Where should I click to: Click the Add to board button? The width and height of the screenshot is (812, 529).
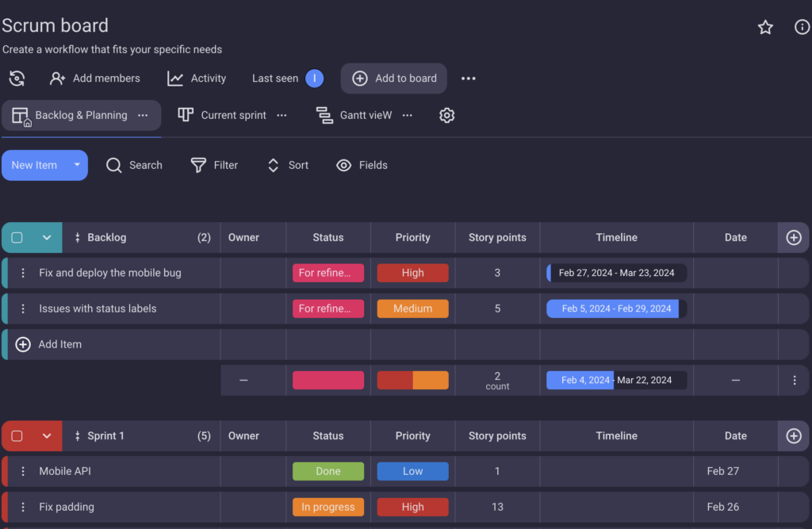click(394, 79)
